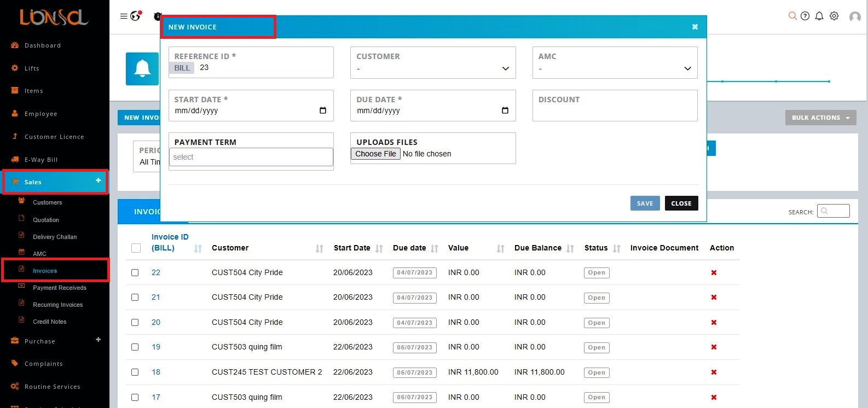
Task: Sort table by Due Balance arrows
Action: click(570, 249)
